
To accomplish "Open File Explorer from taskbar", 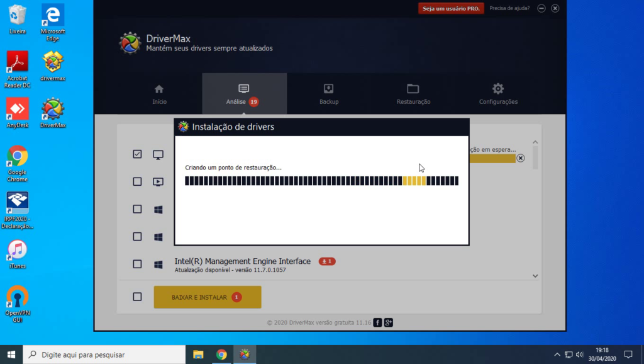I will (x=198, y=355).
